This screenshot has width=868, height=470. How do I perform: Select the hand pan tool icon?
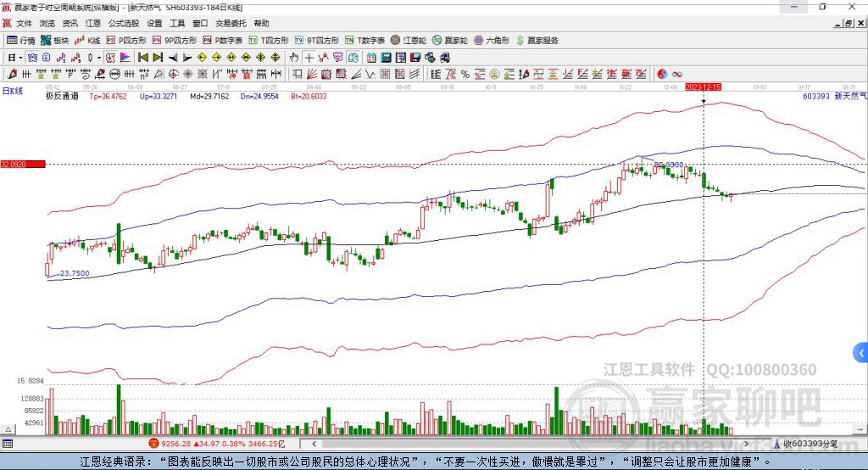click(x=294, y=58)
